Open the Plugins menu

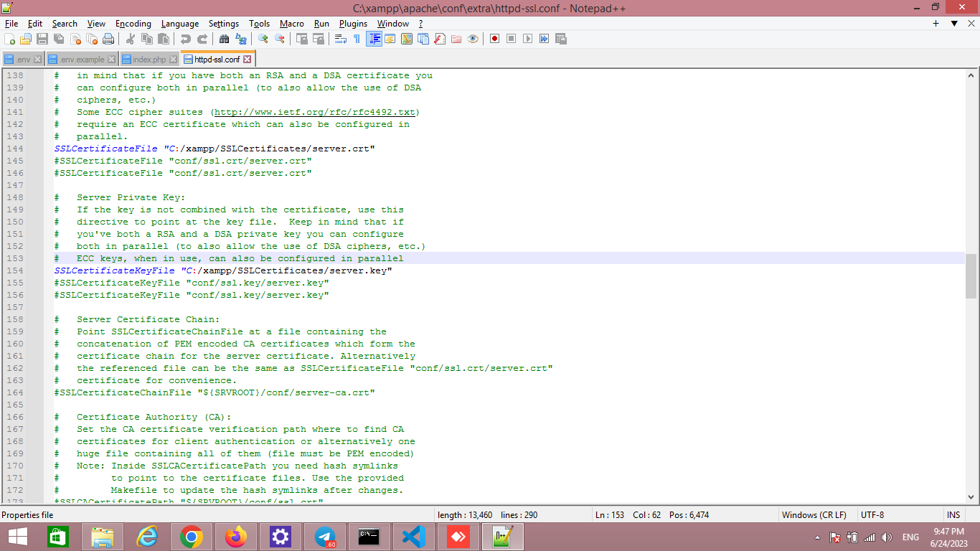[x=353, y=24]
